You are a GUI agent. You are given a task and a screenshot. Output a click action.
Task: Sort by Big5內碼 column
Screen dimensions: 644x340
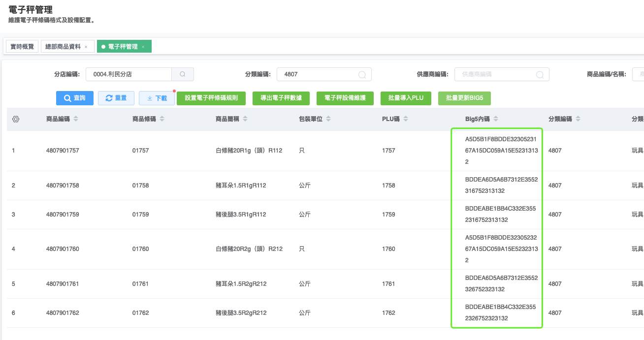point(496,119)
